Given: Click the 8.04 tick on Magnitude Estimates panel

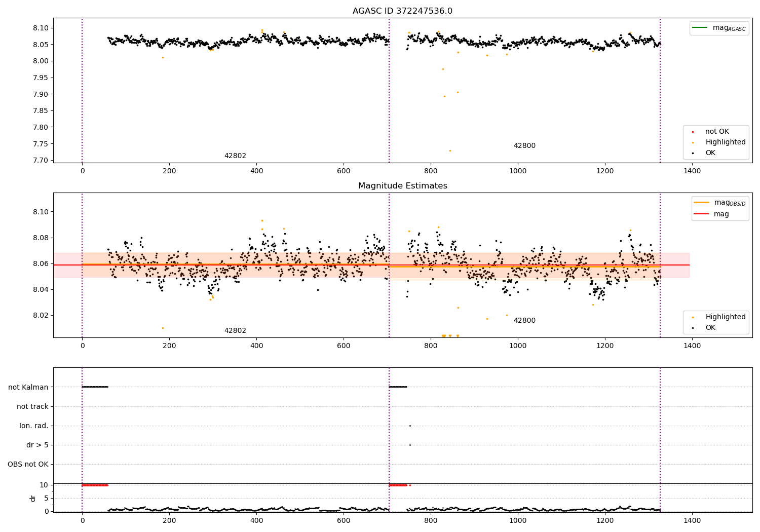Looking at the screenshot, I should (41, 290).
